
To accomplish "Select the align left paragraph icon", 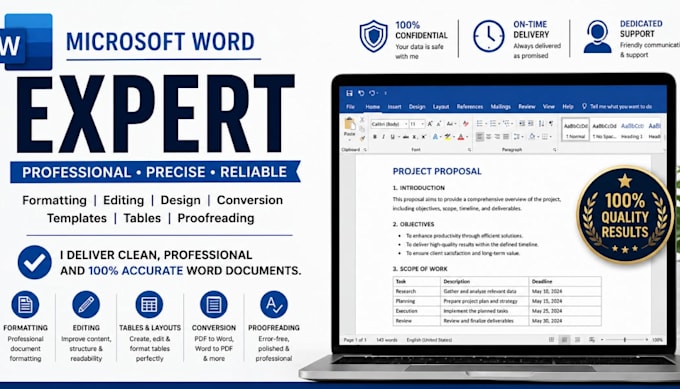I will click(480, 137).
